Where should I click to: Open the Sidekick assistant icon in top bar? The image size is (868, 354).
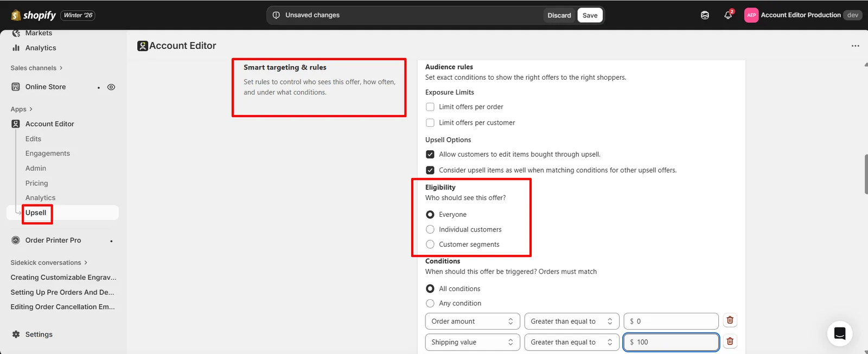click(705, 15)
